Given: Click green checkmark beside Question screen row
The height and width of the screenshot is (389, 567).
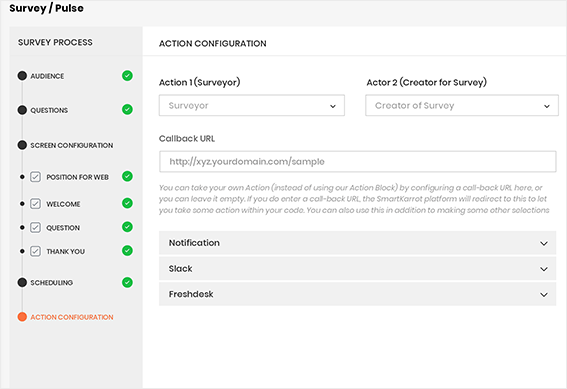Looking at the screenshot, I should [127, 227].
